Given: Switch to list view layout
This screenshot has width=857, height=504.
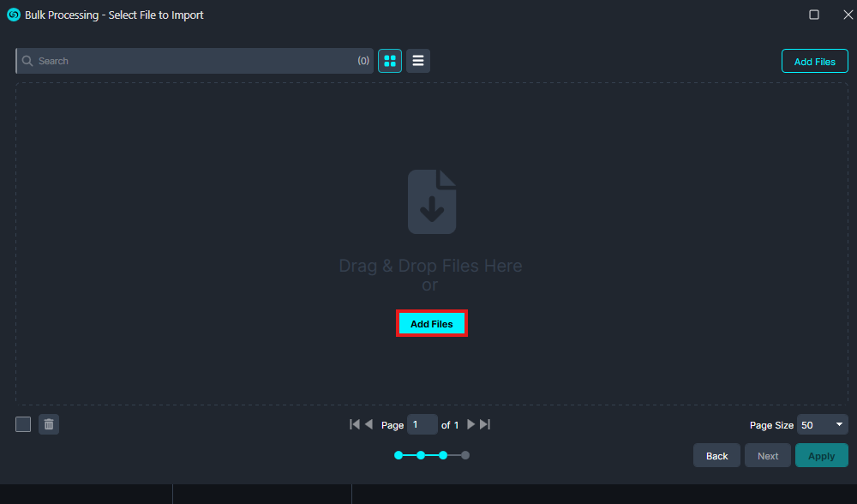Looking at the screenshot, I should [418, 61].
